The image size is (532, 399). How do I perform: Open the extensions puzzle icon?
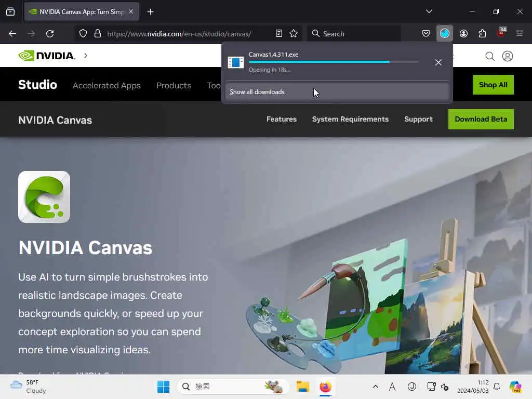(x=482, y=33)
